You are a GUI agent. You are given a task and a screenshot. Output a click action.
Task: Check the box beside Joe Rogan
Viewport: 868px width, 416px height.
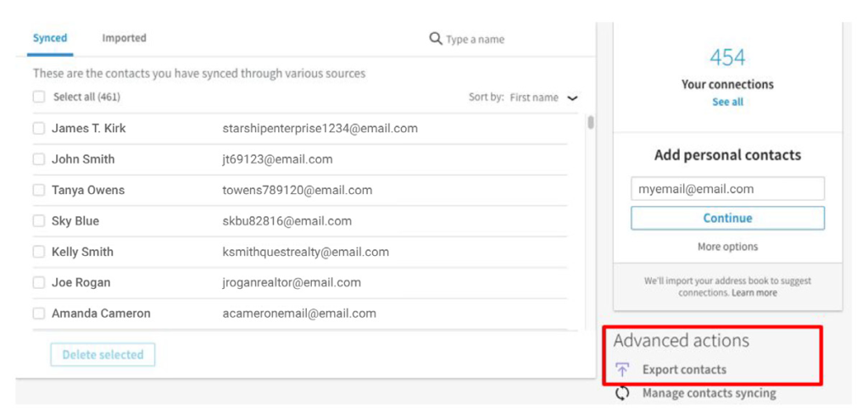coord(39,283)
